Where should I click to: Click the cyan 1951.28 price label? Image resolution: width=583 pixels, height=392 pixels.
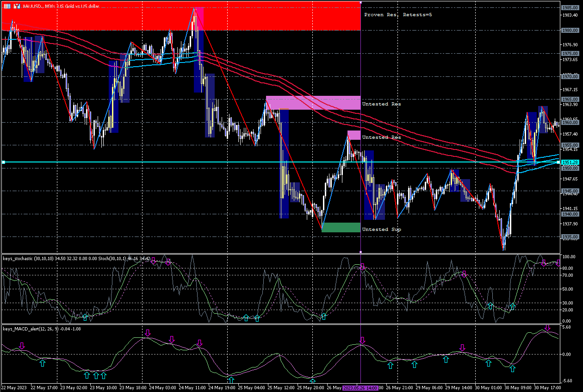coord(570,162)
